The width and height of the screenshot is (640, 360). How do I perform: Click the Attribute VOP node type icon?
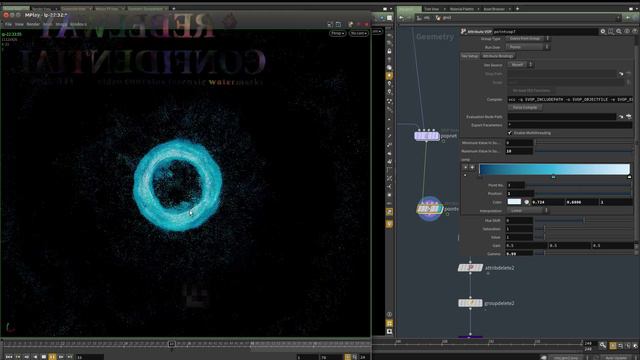[464, 31]
